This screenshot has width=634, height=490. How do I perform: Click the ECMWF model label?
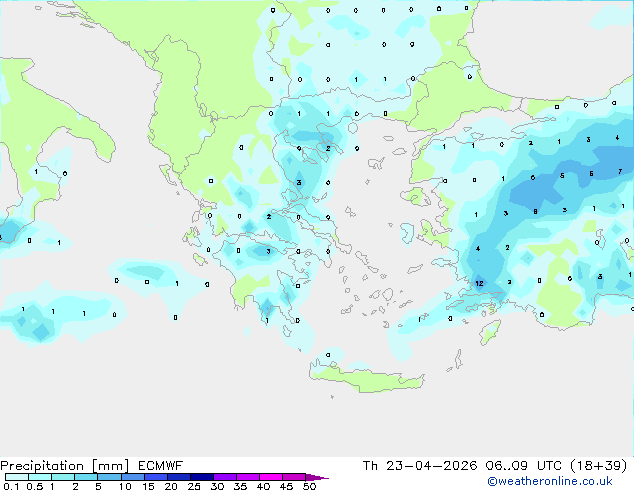160,466
